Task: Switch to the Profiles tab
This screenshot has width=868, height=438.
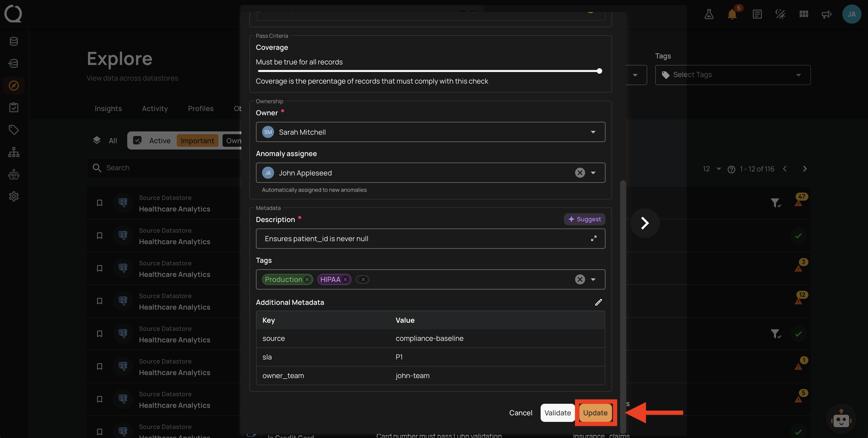Action: [200, 108]
